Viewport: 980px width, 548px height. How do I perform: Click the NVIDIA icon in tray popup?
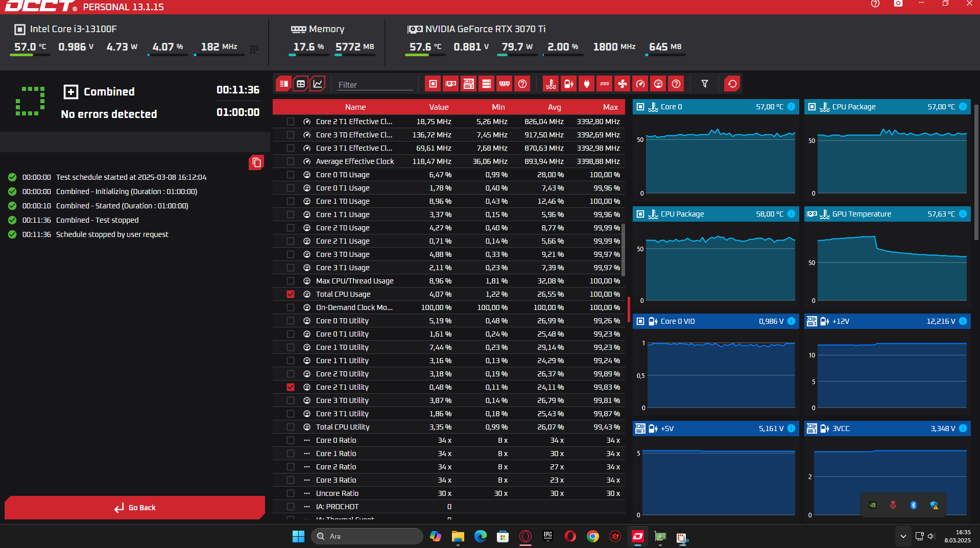[873, 505]
